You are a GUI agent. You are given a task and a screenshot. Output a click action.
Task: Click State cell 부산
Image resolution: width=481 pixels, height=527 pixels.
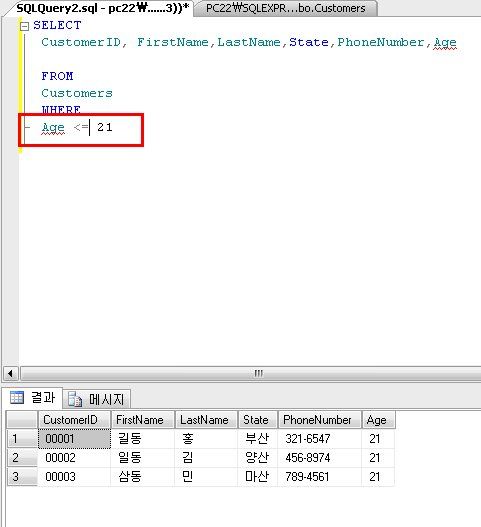258,439
